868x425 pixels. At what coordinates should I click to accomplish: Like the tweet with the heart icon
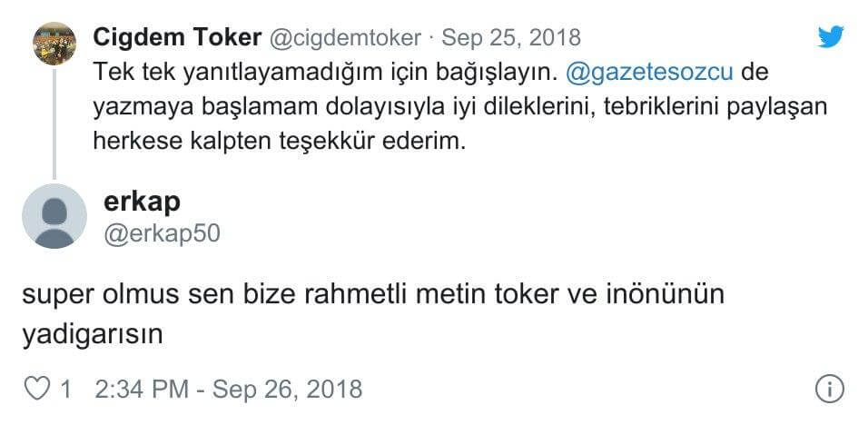coord(36,390)
